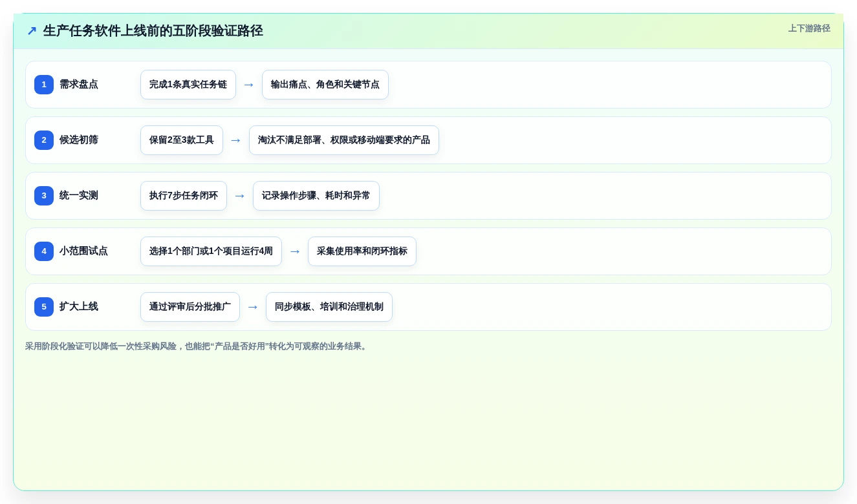This screenshot has width=857, height=504.
Task: Click the 执行7步任务闭环 node
Action: [x=184, y=196]
